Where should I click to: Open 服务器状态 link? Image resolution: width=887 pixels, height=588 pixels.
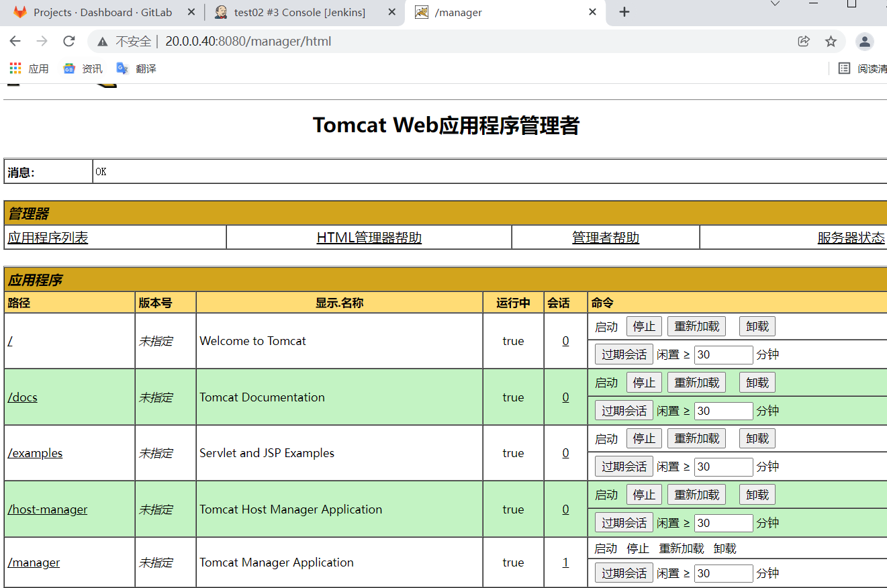pos(851,238)
